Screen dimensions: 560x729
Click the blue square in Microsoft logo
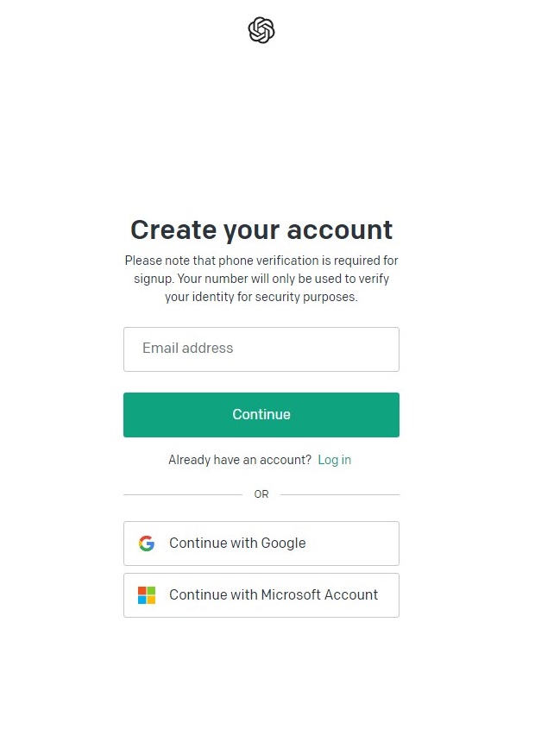(x=142, y=600)
